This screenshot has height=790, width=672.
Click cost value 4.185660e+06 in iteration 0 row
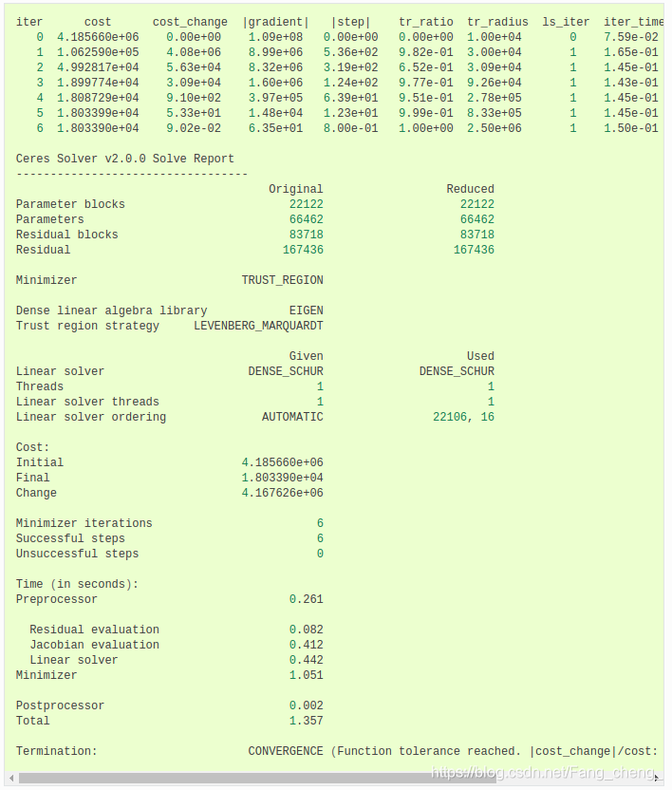coord(98,37)
